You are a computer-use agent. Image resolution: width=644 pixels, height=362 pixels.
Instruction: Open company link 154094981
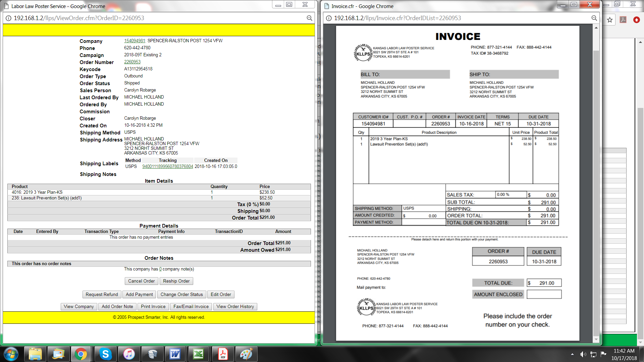[x=135, y=41]
